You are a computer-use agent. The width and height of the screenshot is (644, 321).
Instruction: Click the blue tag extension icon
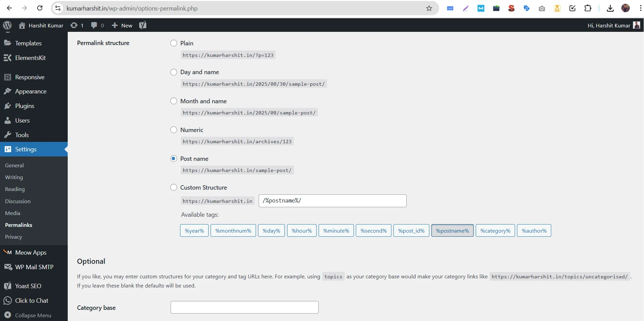[x=527, y=8]
